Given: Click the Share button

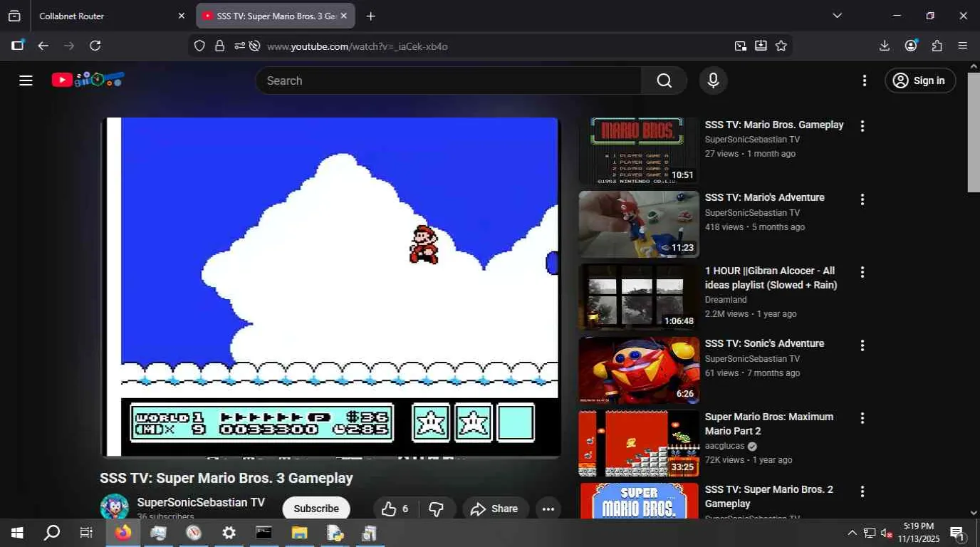Looking at the screenshot, I should click(495, 509).
